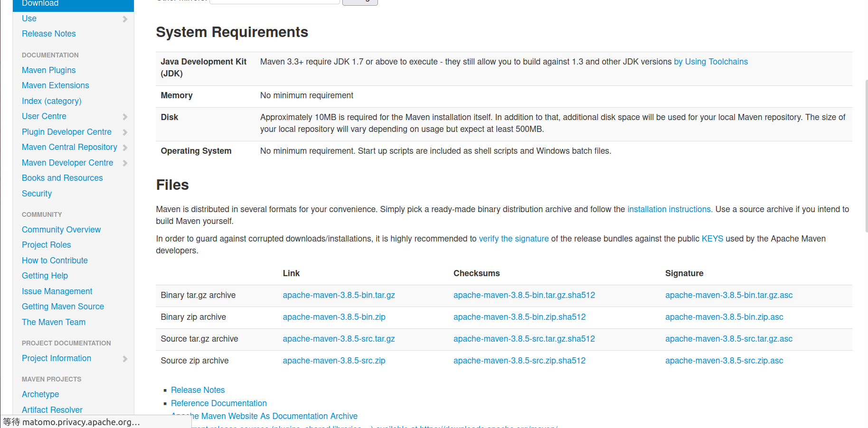Click the 'Disk' requirement label
The image size is (868, 428).
[170, 117]
